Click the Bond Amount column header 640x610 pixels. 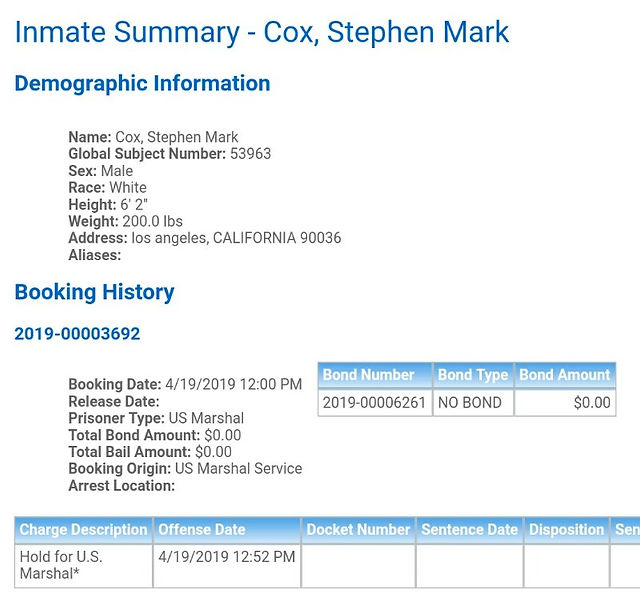point(565,375)
